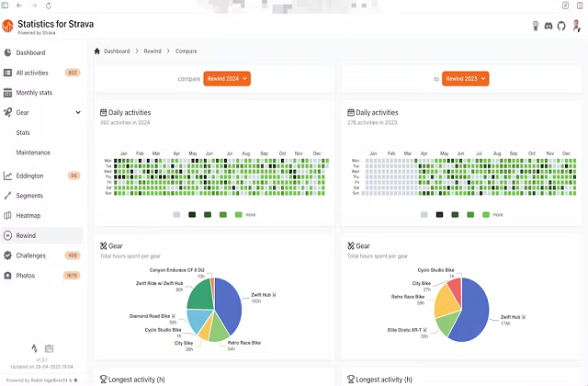Click the Photos camera icon
The height and width of the screenshot is (386, 588).
point(7,276)
